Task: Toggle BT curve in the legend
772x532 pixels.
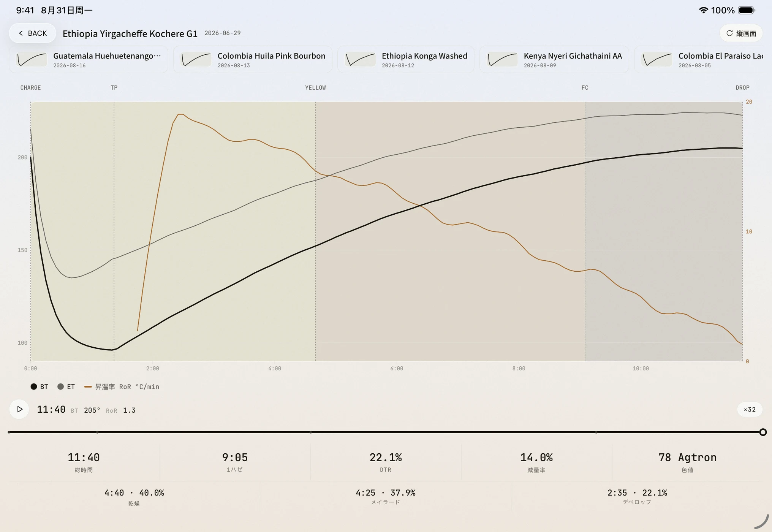Action: click(x=39, y=386)
